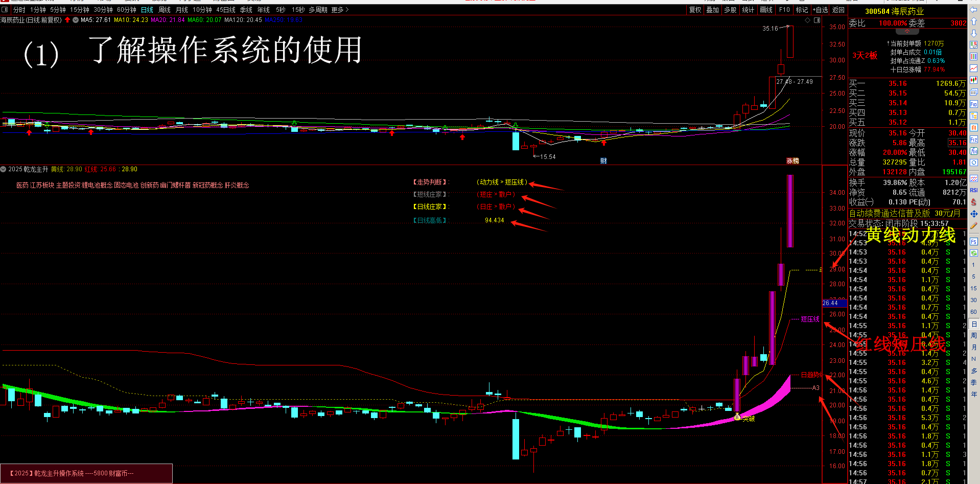Click the 财 marker at chart bottom

(x=603, y=160)
